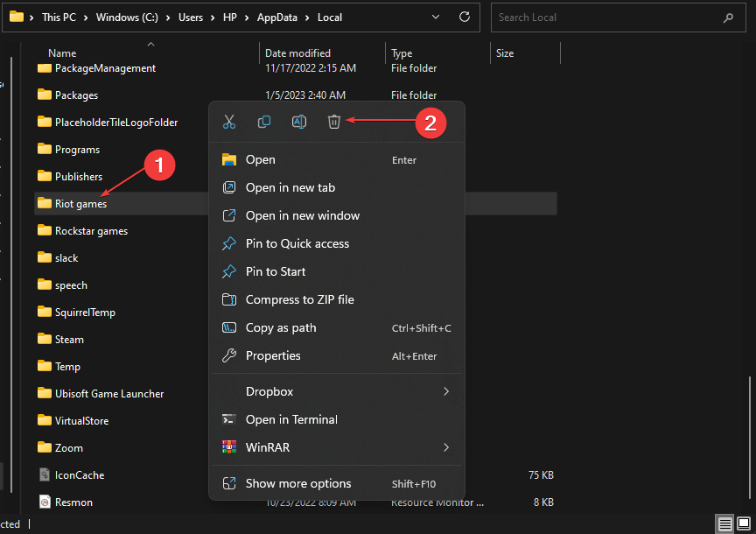Viewport: 756px width, 534px height.
Task: Select the SquirrelTemp folder
Action: (85, 313)
